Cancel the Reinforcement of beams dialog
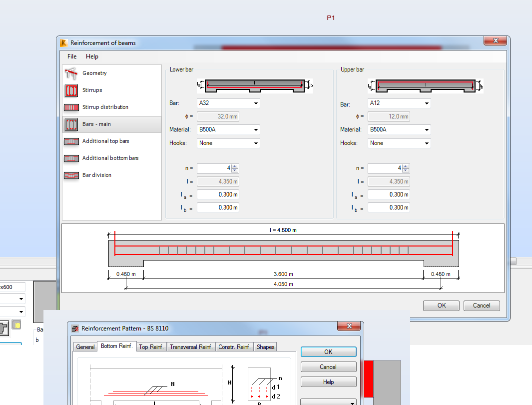 coord(482,305)
